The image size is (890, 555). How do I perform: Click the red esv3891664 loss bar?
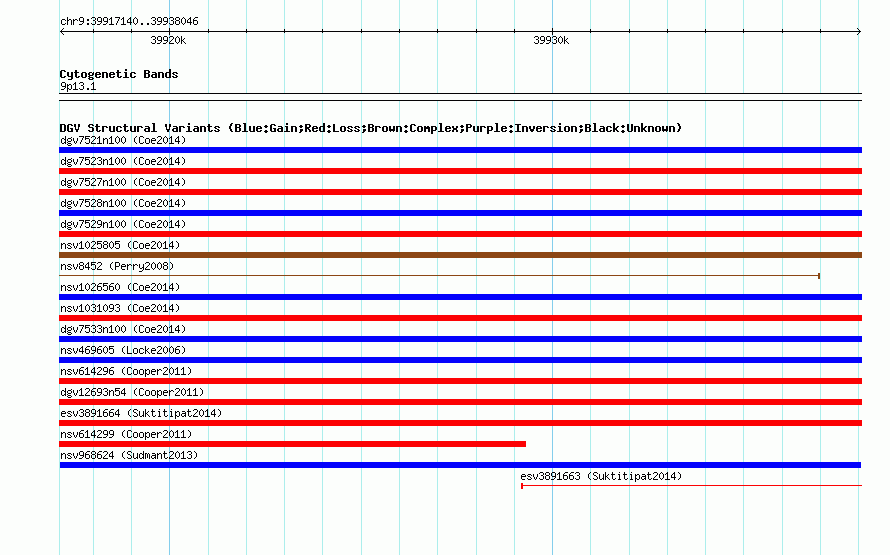[x=460, y=423]
